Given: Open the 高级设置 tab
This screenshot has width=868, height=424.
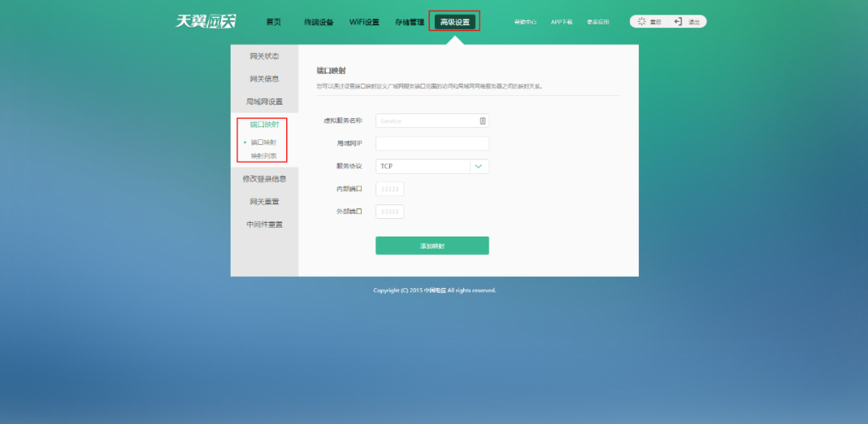Looking at the screenshot, I should tap(455, 22).
